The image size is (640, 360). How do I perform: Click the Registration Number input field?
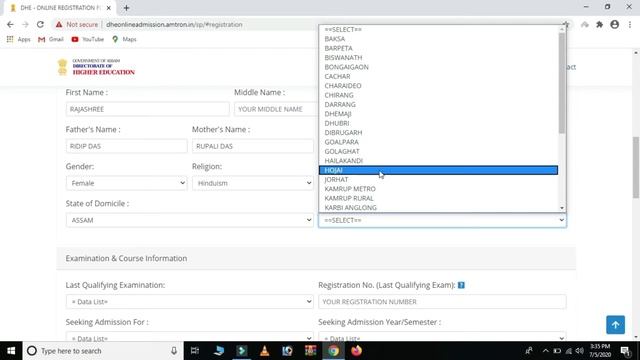pyautogui.click(x=442, y=302)
